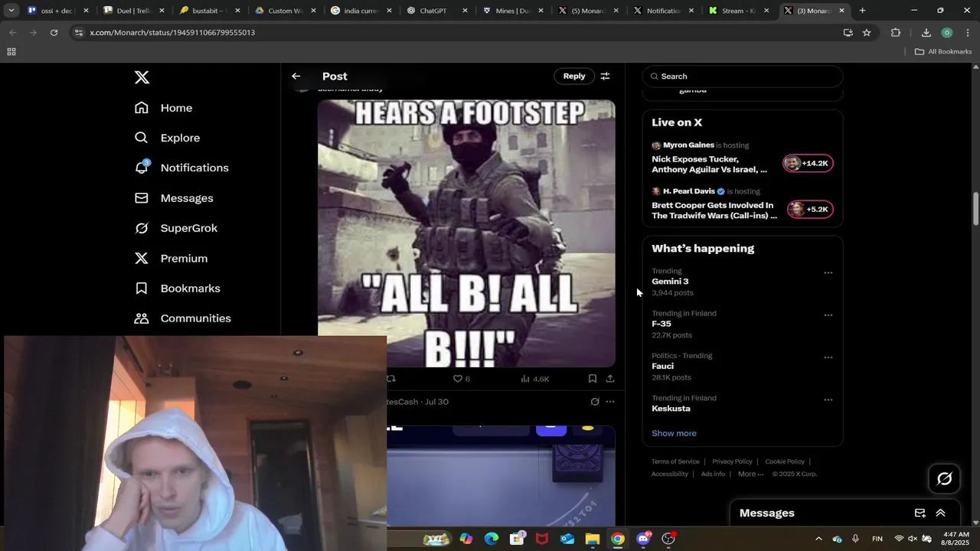Reload the page in Chrome
The image size is (980, 551).
pyautogui.click(x=54, y=33)
